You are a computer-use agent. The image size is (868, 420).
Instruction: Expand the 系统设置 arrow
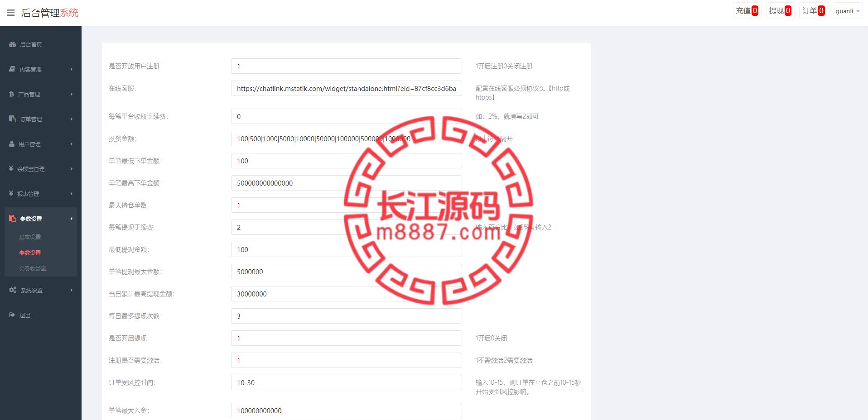coord(72,290)
